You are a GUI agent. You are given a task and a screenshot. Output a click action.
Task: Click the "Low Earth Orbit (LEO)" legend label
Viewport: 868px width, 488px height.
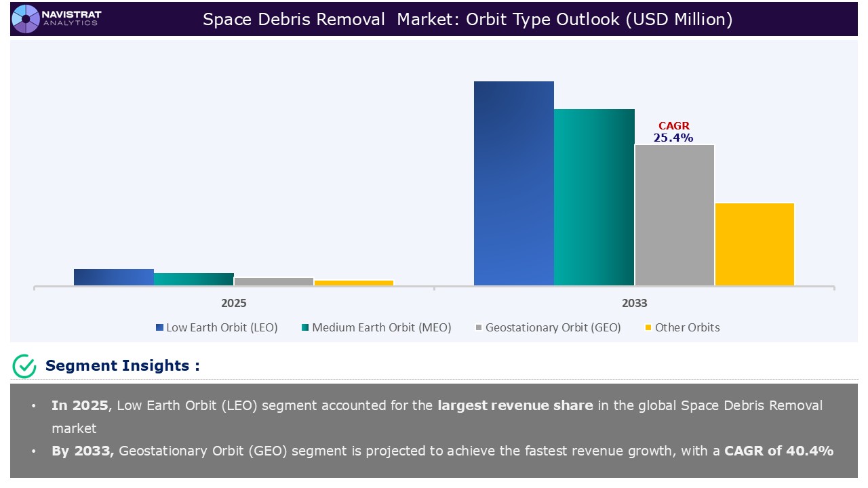(x=222, y=328)
